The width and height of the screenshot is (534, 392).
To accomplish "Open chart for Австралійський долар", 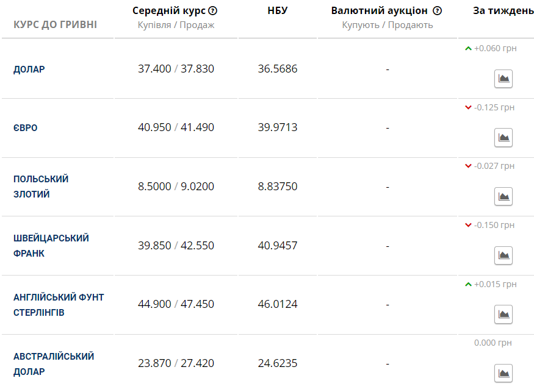I will [503, 373].
